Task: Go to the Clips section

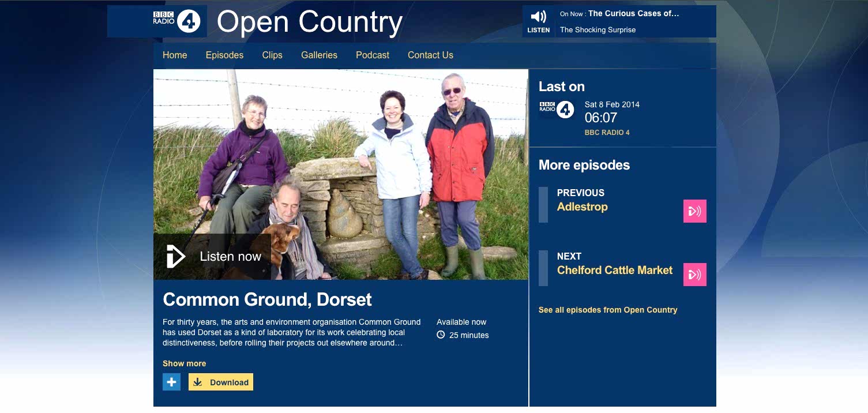Action: pyautogui.click(x=272, y=55)
